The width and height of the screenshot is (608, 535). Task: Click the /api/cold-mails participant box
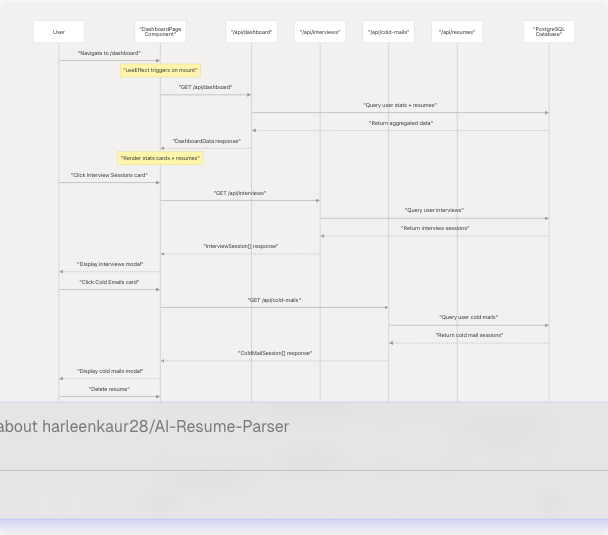(388, 32)
